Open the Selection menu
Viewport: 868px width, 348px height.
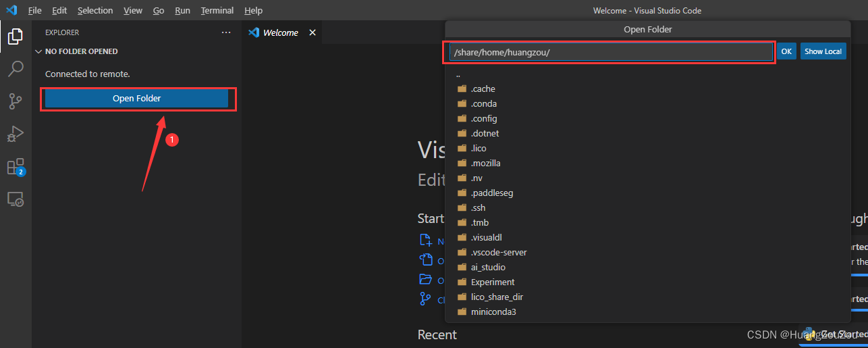coord(95,10)
